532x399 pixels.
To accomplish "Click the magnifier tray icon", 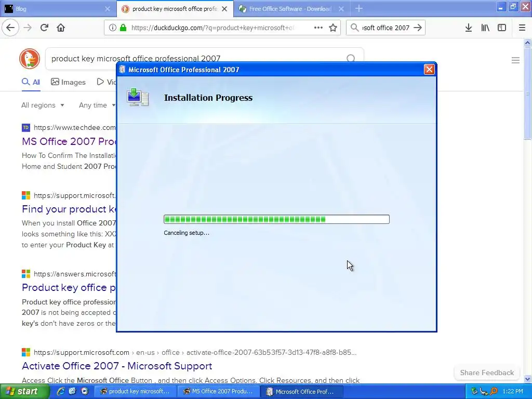I will (x=494, y=392).
